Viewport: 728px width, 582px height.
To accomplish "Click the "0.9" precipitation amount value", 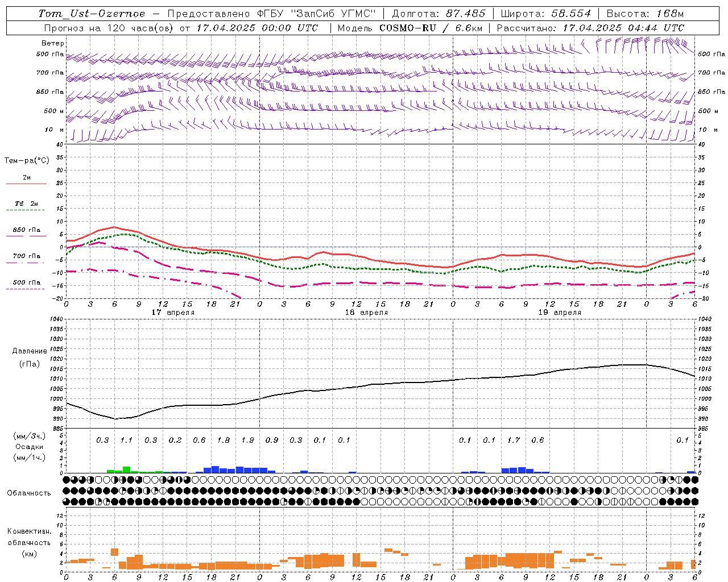I will pyautogui.click(x=272, y=440).
